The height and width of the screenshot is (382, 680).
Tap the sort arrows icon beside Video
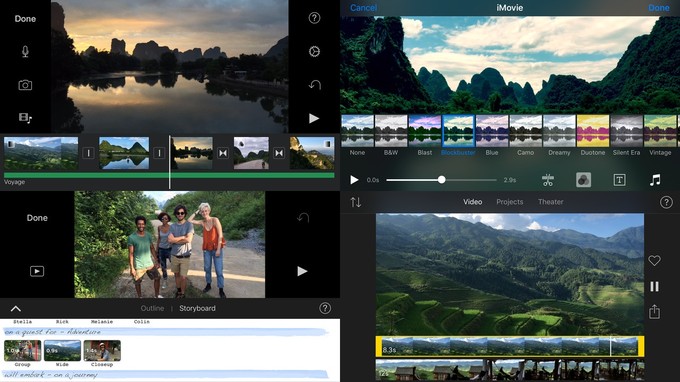point(356,202)
